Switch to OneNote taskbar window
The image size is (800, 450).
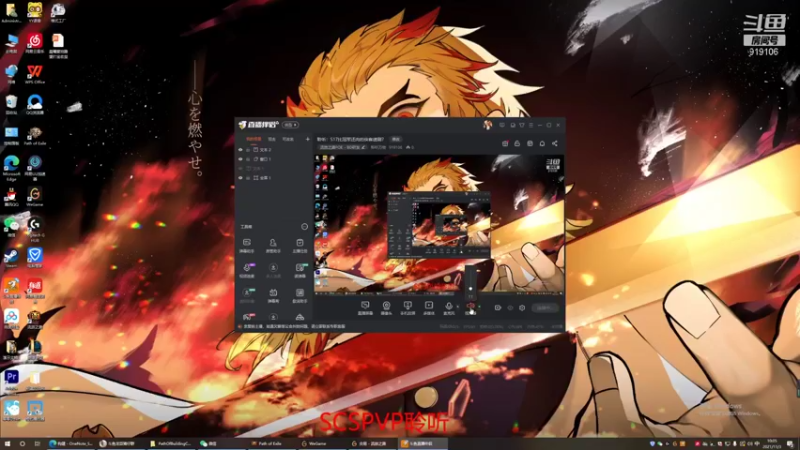coord(71,443)
